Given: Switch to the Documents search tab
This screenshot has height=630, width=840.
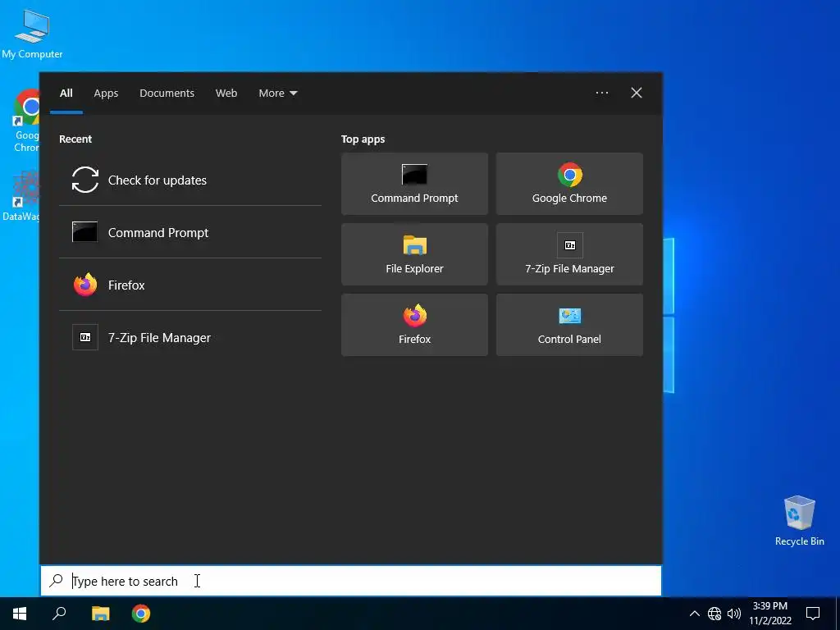Looking at the screenshot, I should pos(167,94).
